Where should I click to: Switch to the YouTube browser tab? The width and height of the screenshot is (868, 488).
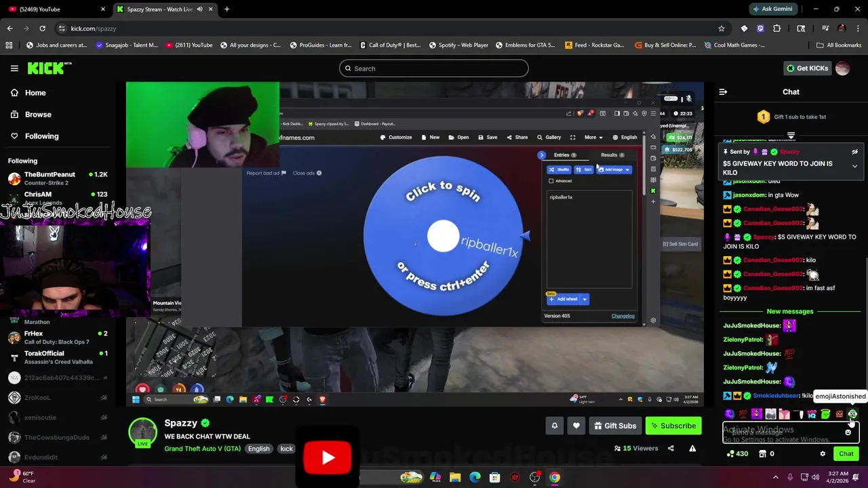pyautogui.click(x=57, y=9)
